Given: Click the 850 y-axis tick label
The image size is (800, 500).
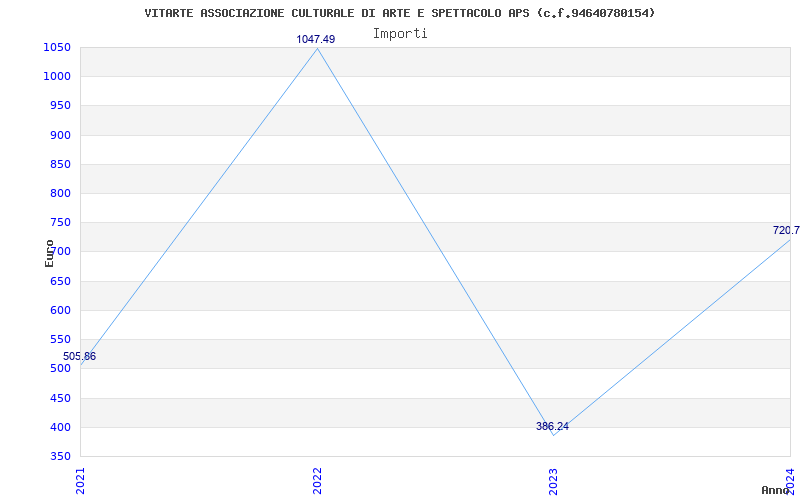Looking at the screenshot, I should click(x=60, y=164).
